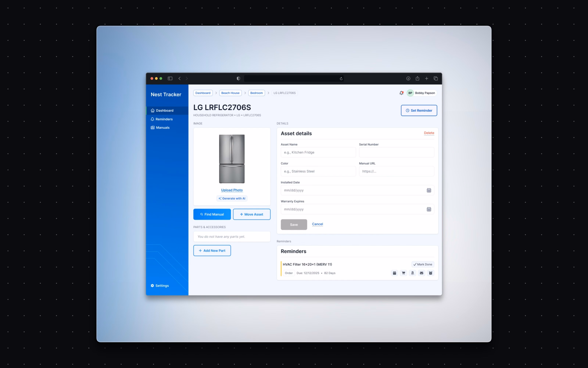Viewport: 588px width, 368px height.
Task: Click Move Asset button
Action: pyautogui.click(x=252, y=214)
